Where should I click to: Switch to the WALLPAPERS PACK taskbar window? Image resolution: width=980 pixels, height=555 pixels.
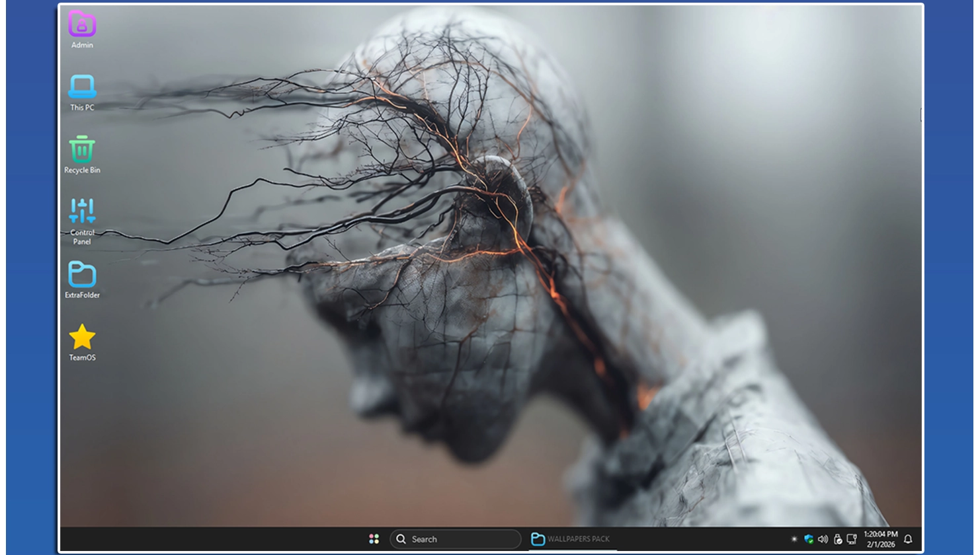click(578, 539)
